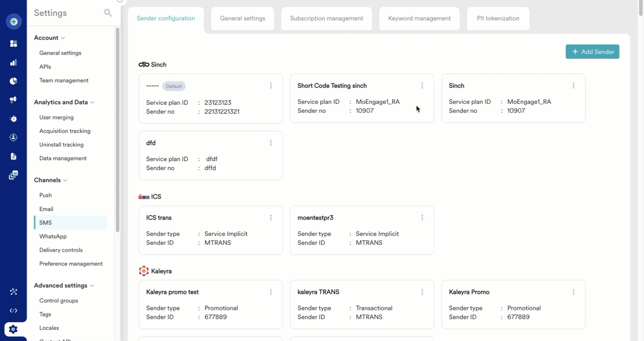Open the Keyword management tab

pyautogui.click(x=419, y=18)
